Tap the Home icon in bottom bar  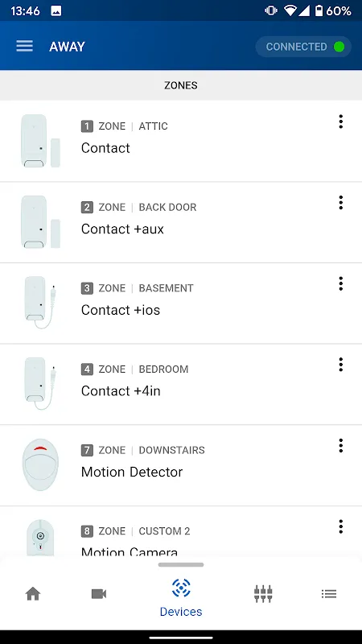click(x=33, y=593)
